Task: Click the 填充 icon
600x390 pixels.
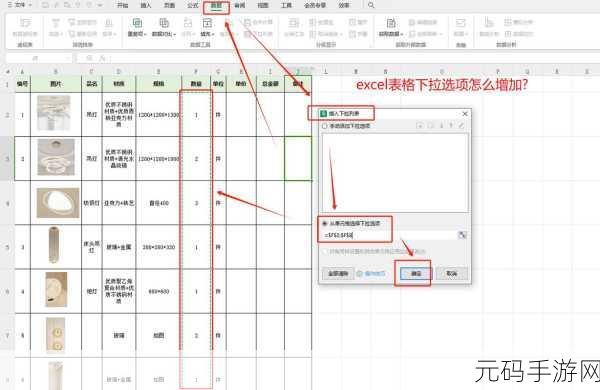Action: (207, 23)
